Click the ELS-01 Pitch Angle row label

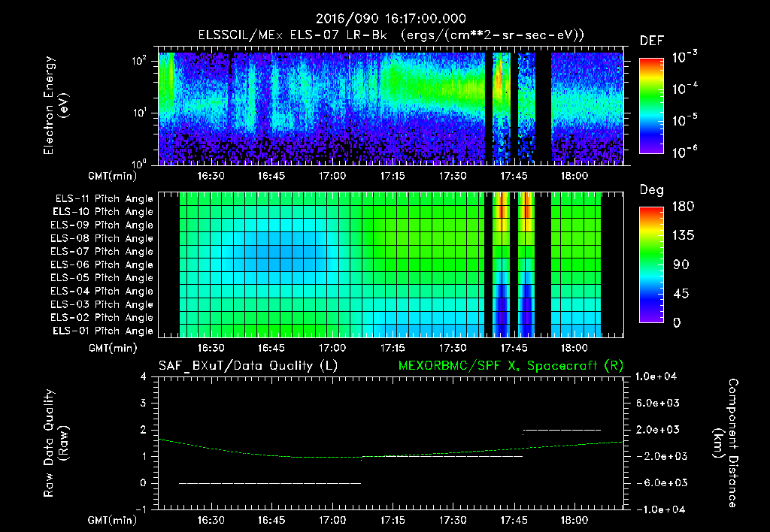click(x=103, y=331)
